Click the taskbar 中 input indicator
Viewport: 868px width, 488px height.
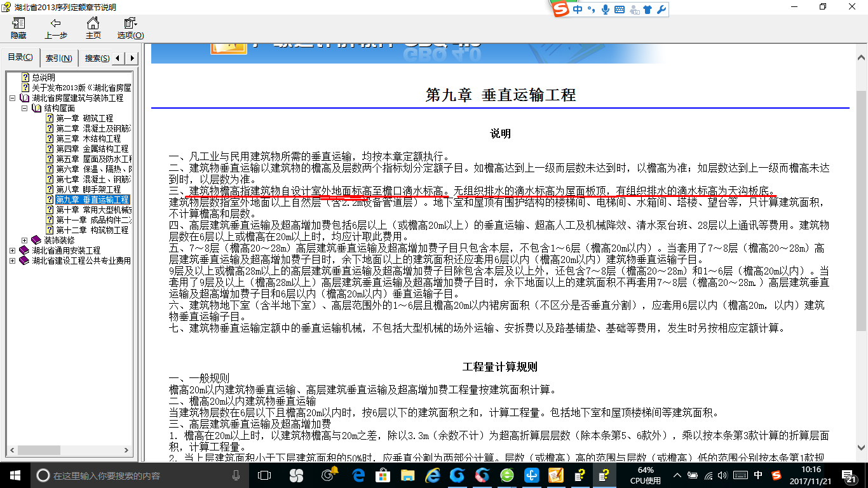pos(758,475)
